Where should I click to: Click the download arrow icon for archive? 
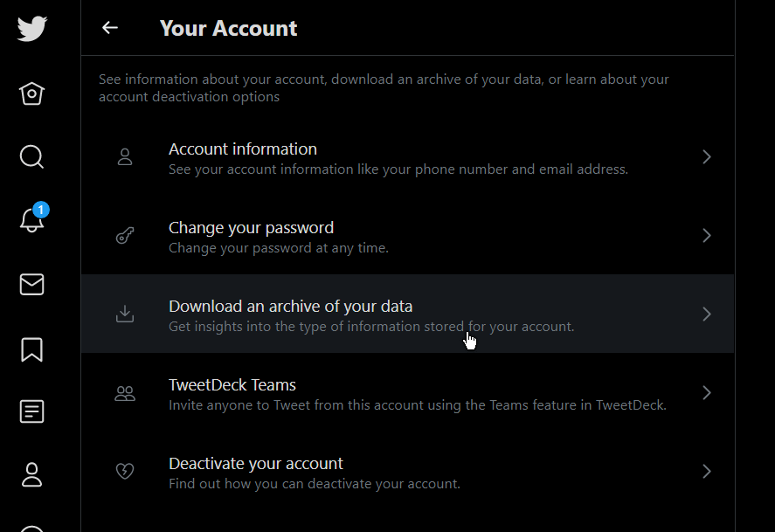pos(125,314)
